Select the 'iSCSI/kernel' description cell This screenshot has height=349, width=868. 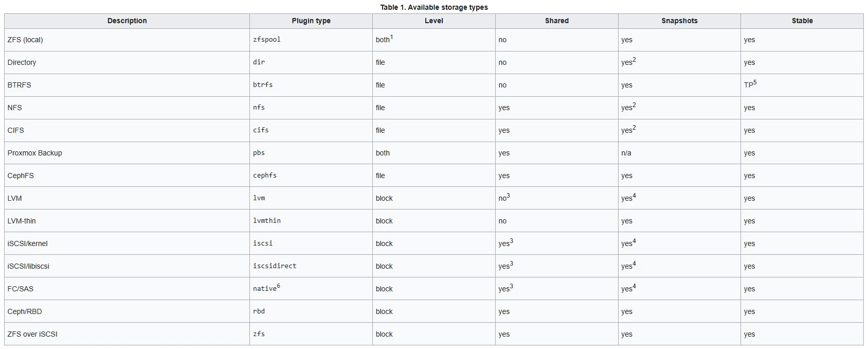tap(127, 243)
